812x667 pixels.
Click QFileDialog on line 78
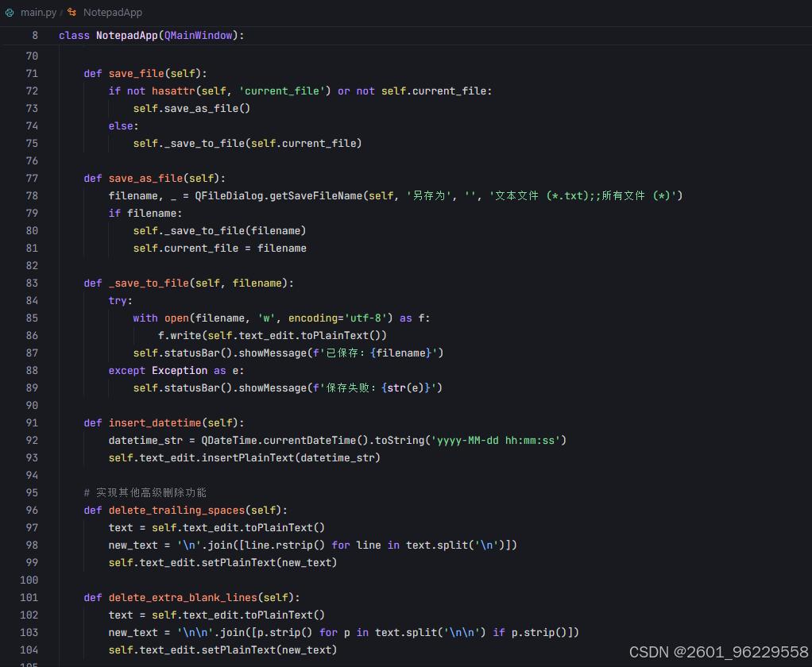(229, 195)
